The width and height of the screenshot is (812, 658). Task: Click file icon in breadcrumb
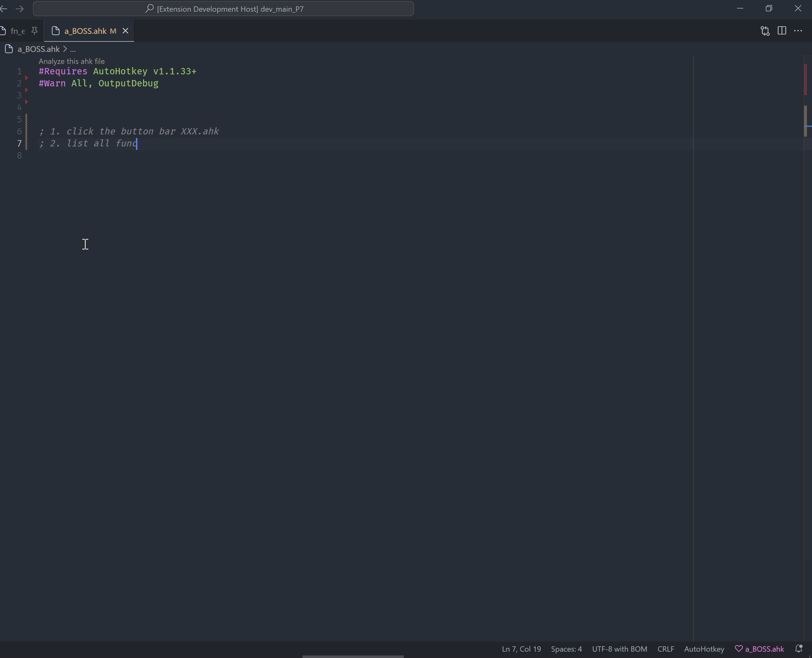click(x=9, y=49)
